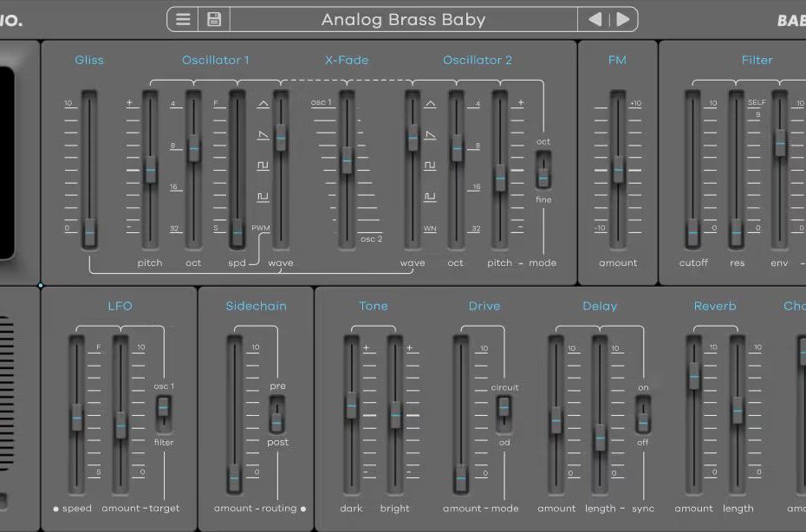Open the Analog Brass Baby preset name selector
Viewport: 806px width, 532px height.
tap(403, 19)
